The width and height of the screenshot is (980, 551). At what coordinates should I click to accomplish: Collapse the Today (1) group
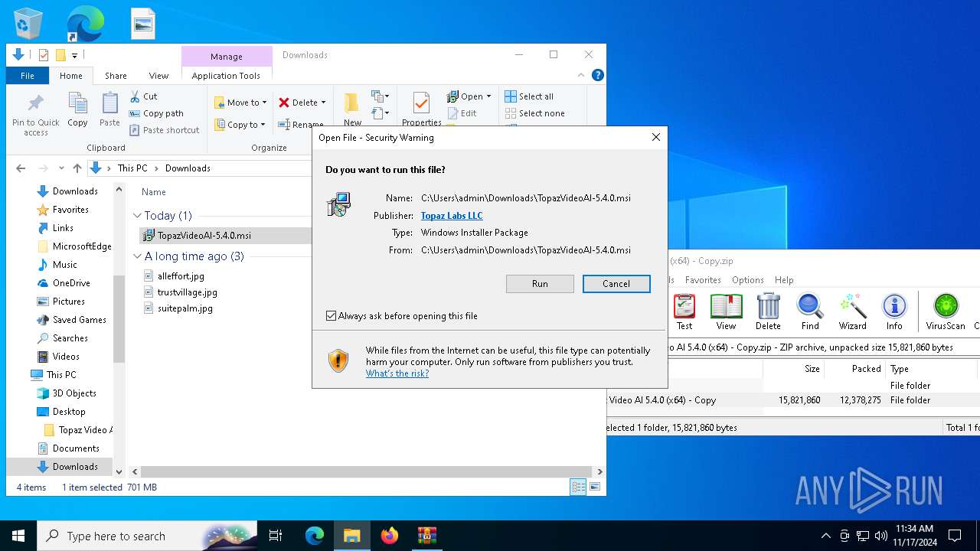pyautogui.click(x=138, y=216)
